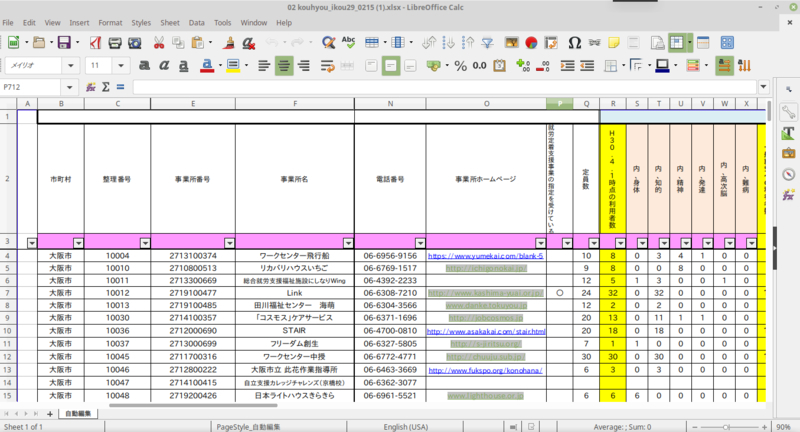Toggle Align Right
800x432 pixels.
[x=304, y=66]
